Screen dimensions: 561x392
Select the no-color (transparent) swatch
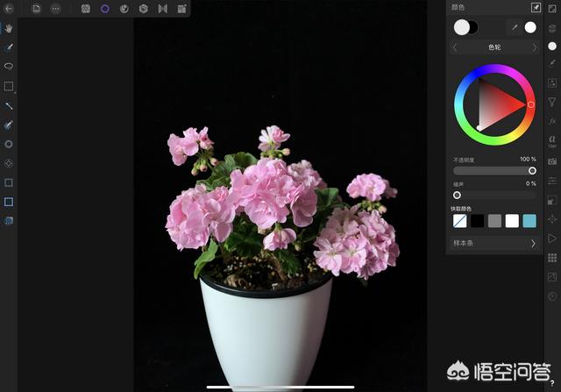(460, 221)
